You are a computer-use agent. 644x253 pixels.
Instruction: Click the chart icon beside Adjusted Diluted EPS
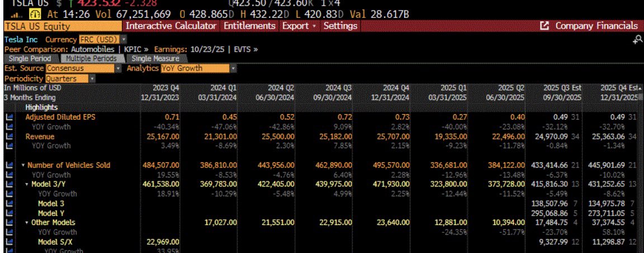coord(10,117)
